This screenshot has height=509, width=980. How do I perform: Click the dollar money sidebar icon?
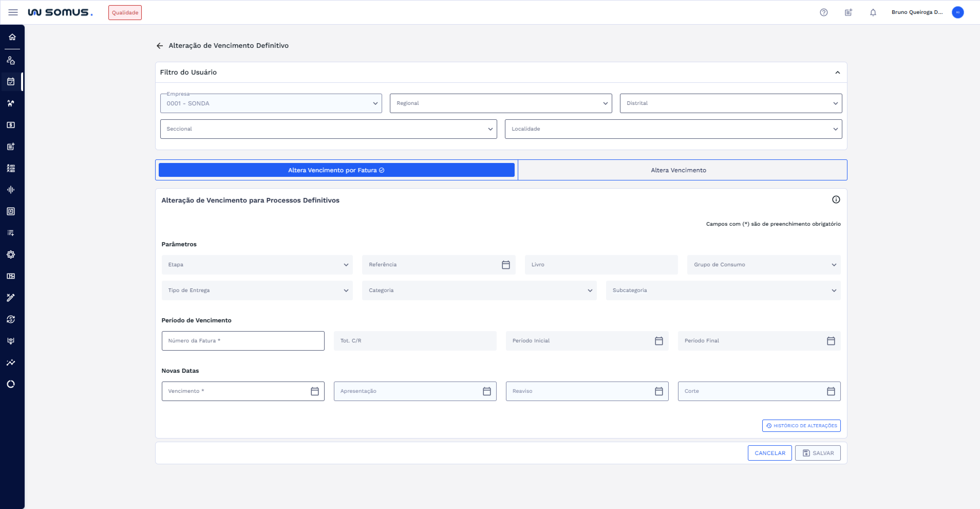click(11, 125)
